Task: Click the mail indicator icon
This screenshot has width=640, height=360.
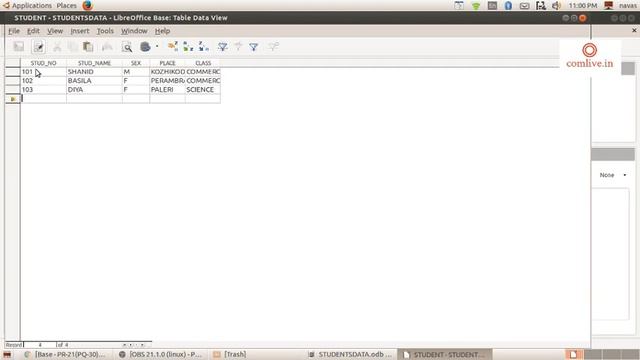Action: 524,6
